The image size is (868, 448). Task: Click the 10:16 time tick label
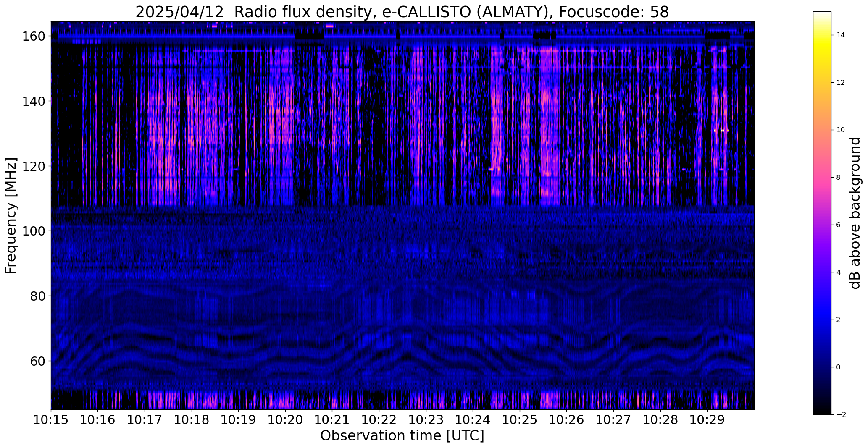pyautogui.click(x=97, y=420)
